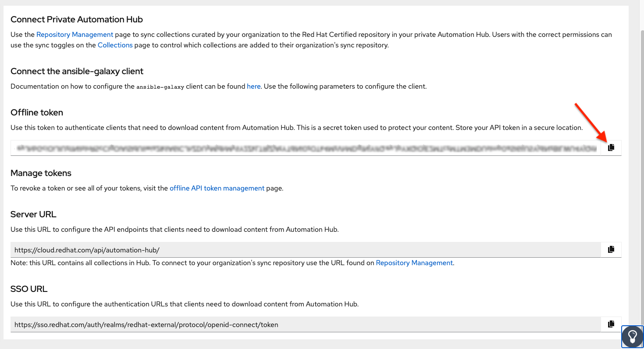The height and width of the screenshot is (349, 644).
Task: Open ansible-galaxy documentation via 'here' link
Action: 253,86
